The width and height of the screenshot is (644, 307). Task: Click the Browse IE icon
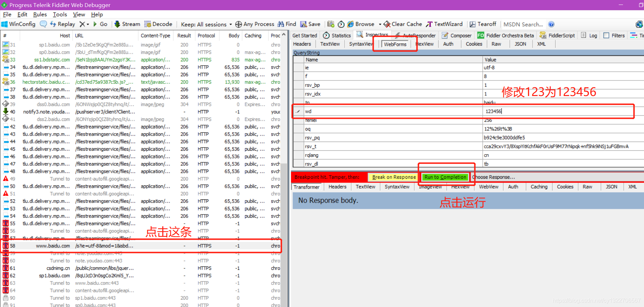(x=351, y=24)
